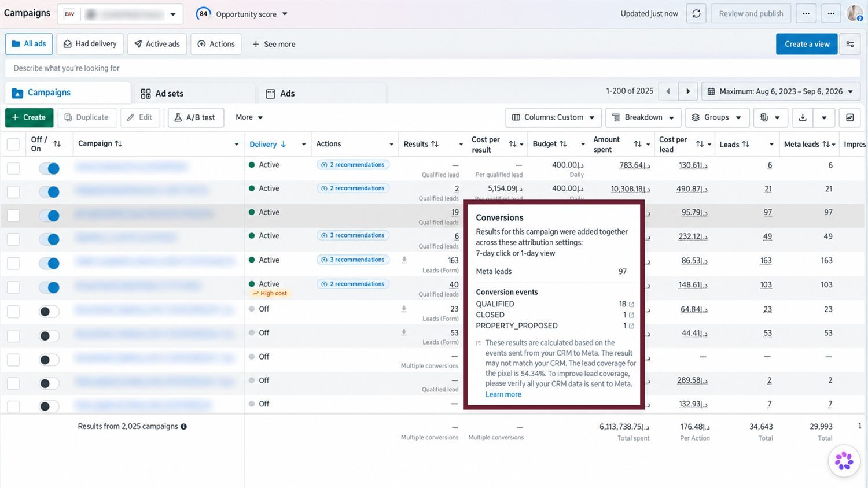Screen dimensions: 868x488
Task: Click the High cost label under Active
Action: (x=270, y=294)
